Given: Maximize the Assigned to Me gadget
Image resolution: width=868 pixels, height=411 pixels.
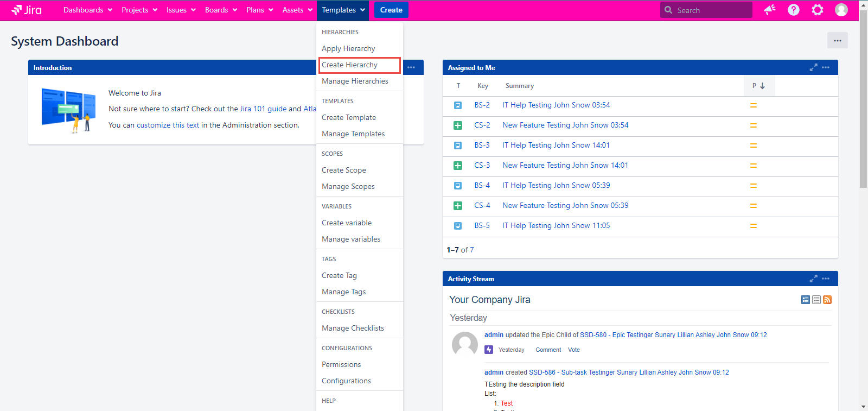Looking at the screenshot, I should (813, 67).
